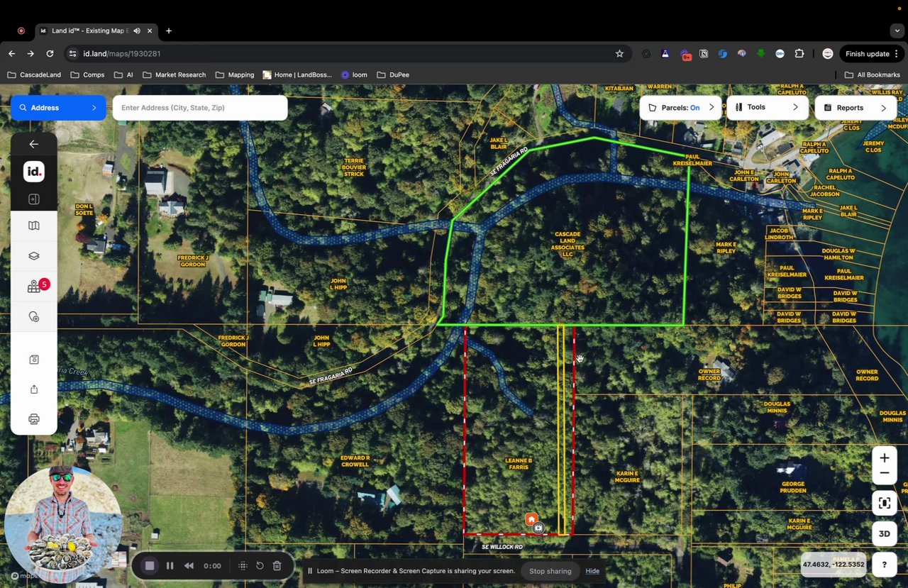908x588 pixels.
Task: Open All Bookmarks folder
Action: click(872, 74)
